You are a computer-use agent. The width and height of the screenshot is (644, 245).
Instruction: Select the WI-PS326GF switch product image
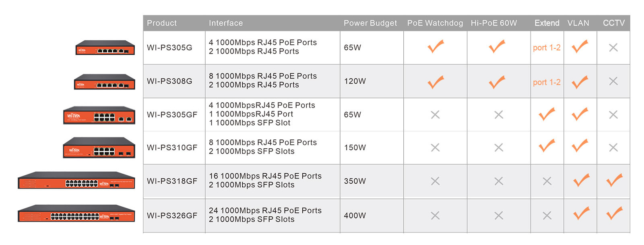(x=76, y=214)
